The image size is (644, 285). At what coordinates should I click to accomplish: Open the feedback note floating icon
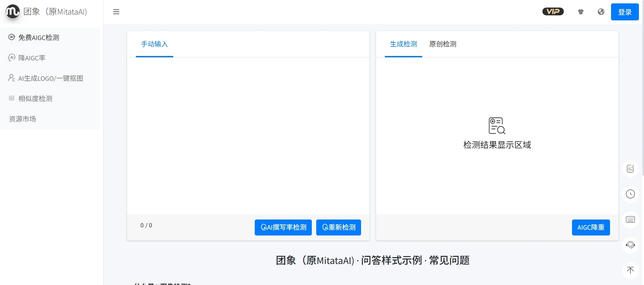point(630,169)
